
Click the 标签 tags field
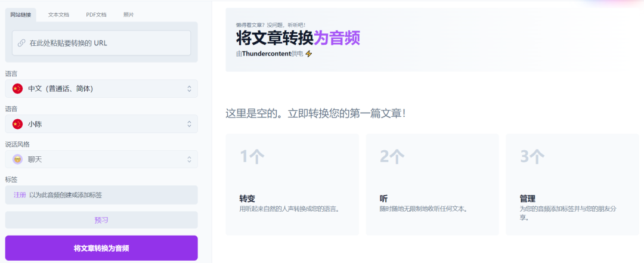point(101,195)
